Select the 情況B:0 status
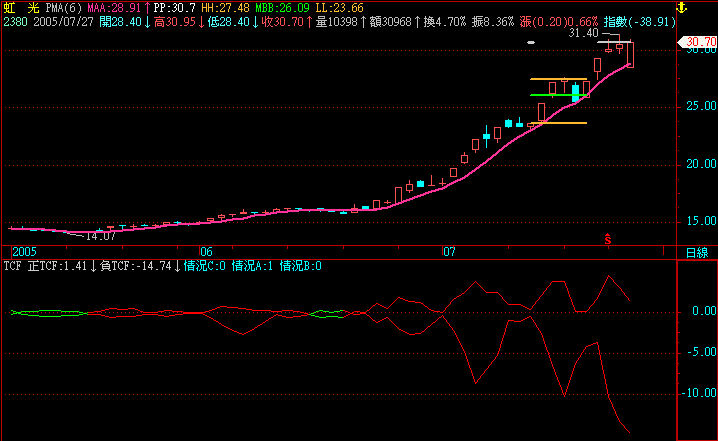 click(300, 266)
